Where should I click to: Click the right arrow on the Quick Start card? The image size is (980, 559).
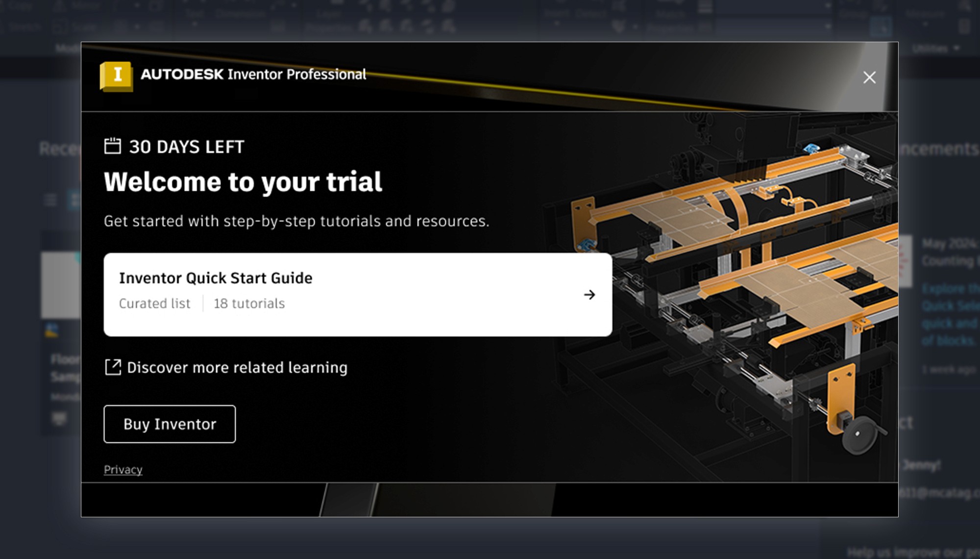coord(589,295)
